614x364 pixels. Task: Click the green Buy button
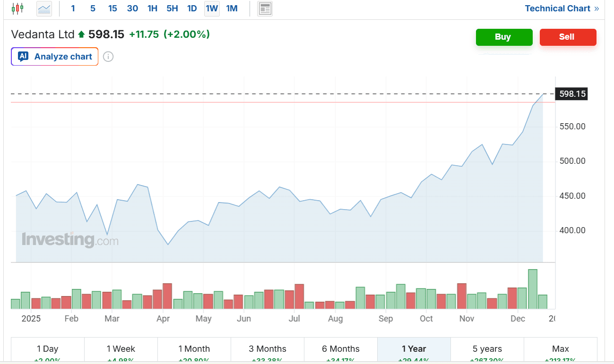[x=504, y=37]
